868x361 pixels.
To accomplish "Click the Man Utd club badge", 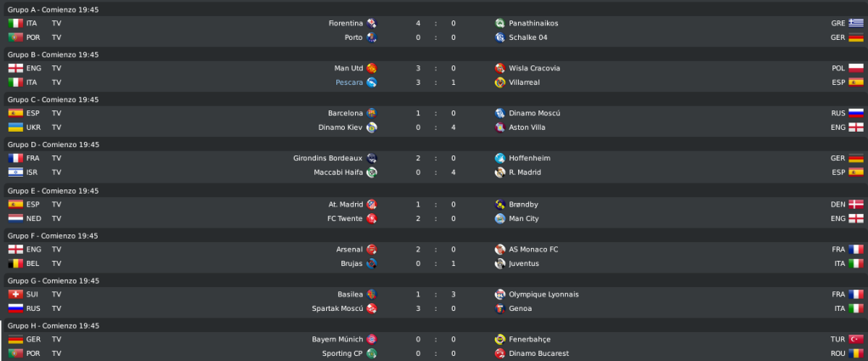I will [x=371, y=68].
